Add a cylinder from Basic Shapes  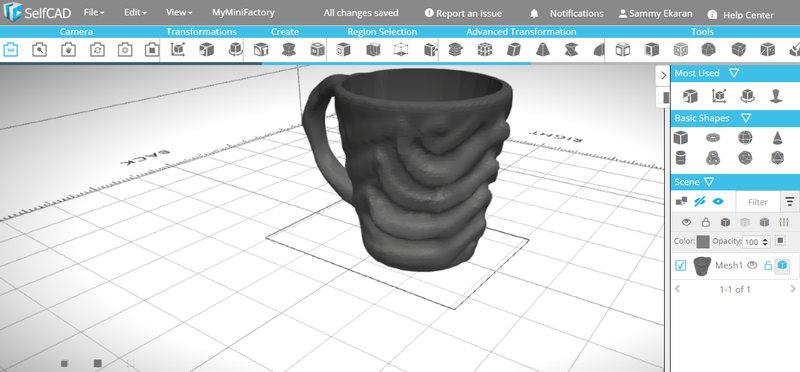(x=681, y=158)
